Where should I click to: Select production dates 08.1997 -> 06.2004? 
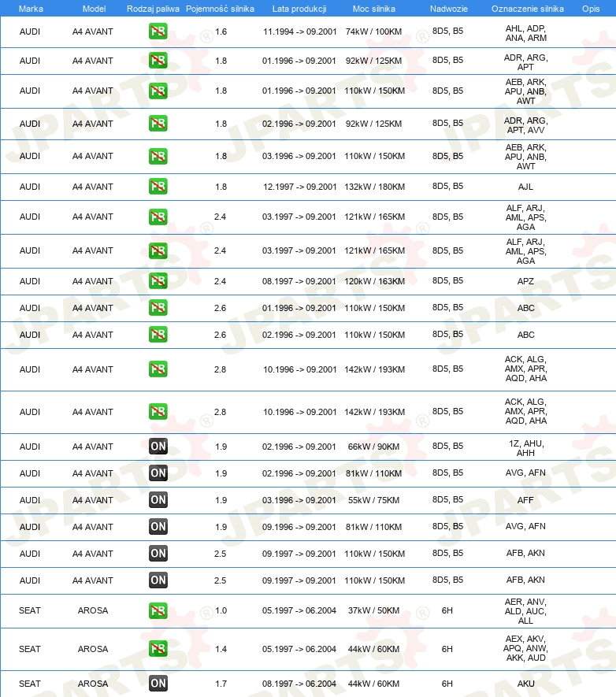pyautogui.click(x=299, y=684)
